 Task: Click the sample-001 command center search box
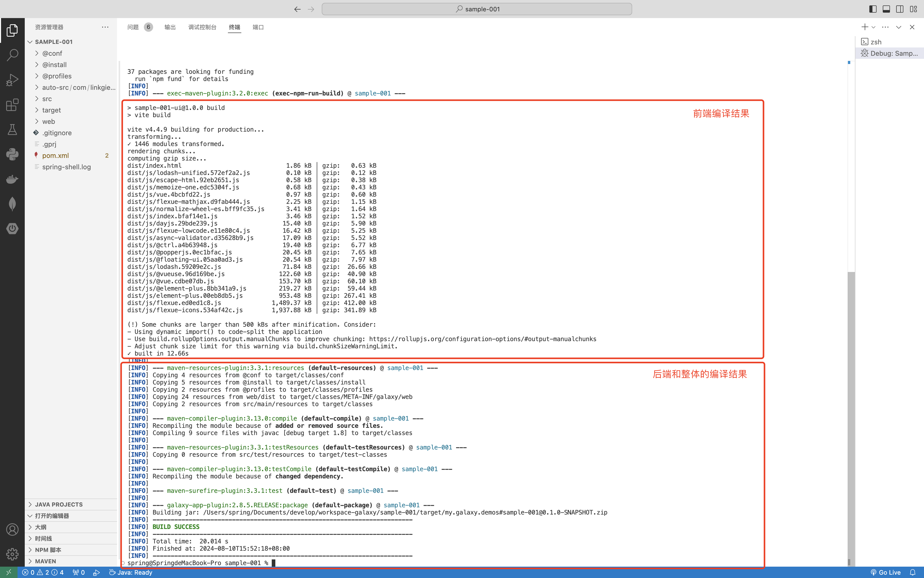point(476,9)
